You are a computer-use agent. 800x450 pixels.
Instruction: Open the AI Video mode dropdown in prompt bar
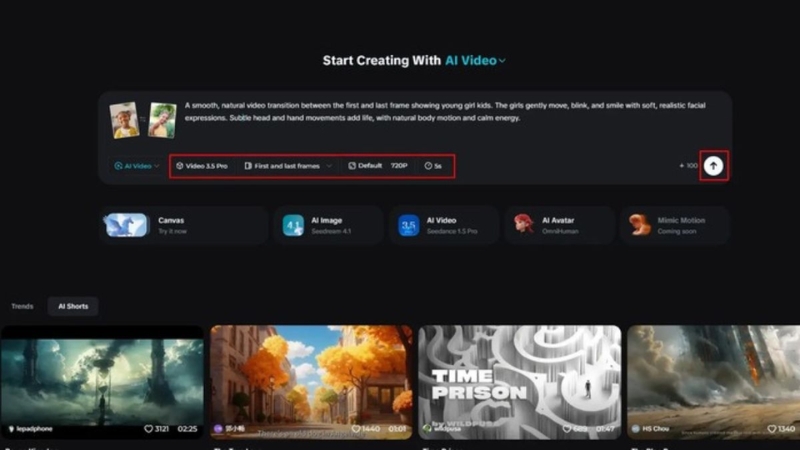[137, 166]
